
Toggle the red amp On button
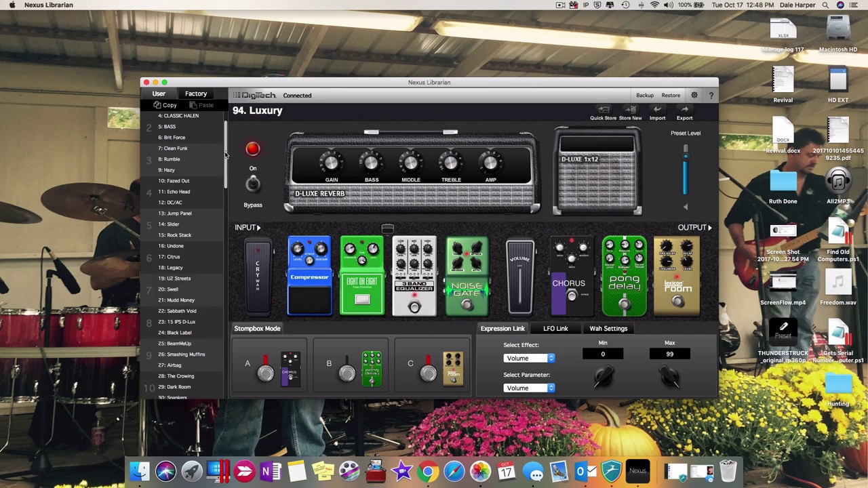[x=252, y=149]
